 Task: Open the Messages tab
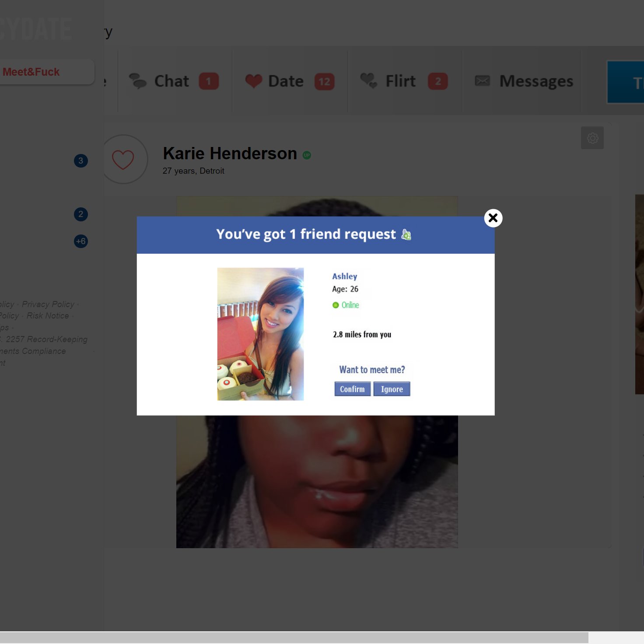(x=521, y=81)
